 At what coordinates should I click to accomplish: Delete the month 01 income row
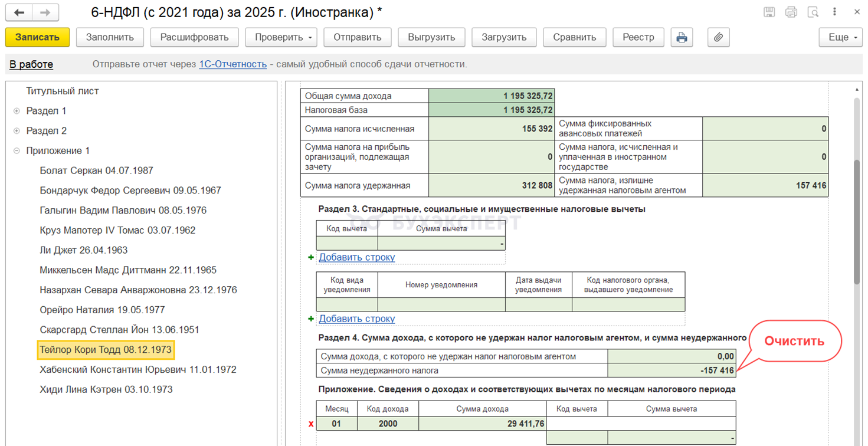(x=311, y=424)
